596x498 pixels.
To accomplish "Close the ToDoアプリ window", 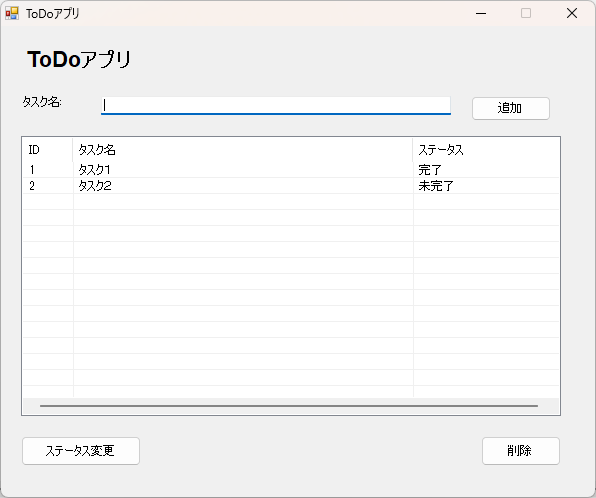I will 572,13.
